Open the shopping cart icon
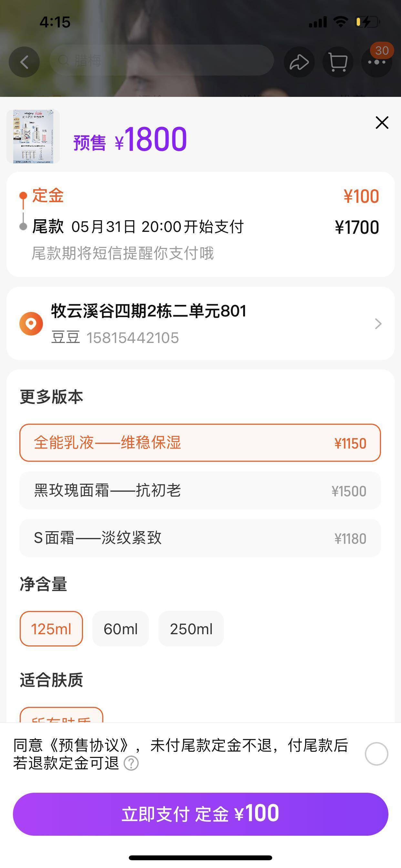Viewport: 401px width, 868px height. 338,62
